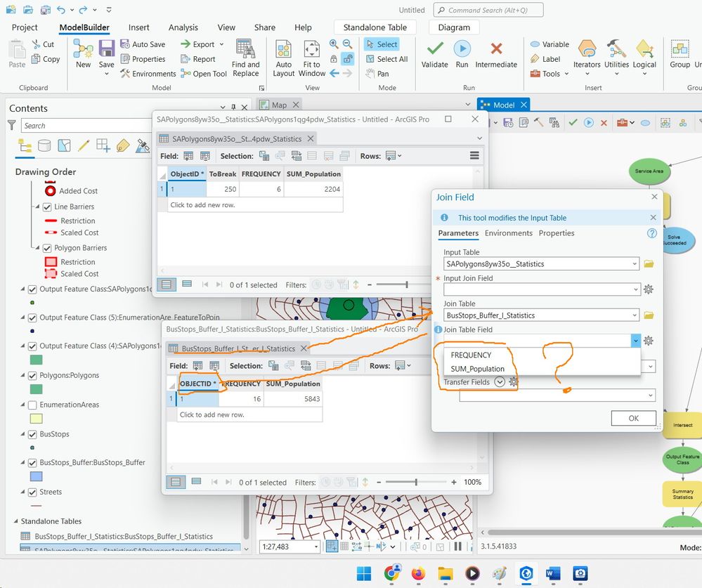Run the model with ribbon Run icon
702x588 pixels.
pos(462,48)
